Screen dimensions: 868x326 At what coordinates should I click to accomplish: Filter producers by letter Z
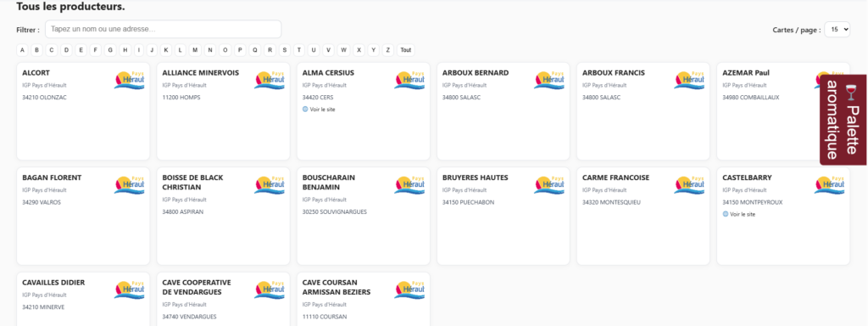[x=388, y=50]
